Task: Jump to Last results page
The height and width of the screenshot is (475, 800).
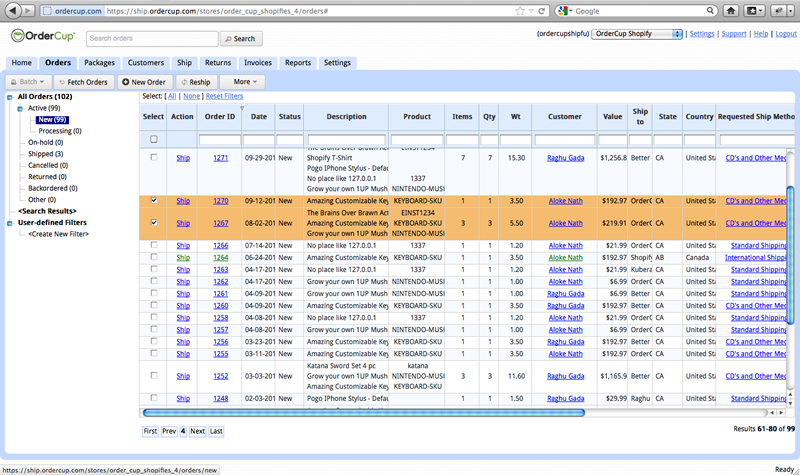Action: (x=216, y=431)
